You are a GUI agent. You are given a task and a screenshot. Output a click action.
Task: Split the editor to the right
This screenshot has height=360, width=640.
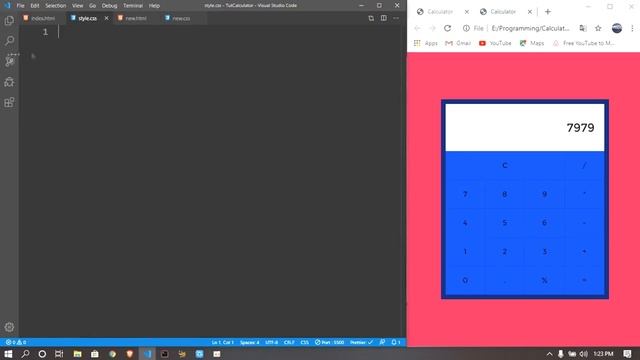click(383, 18)
